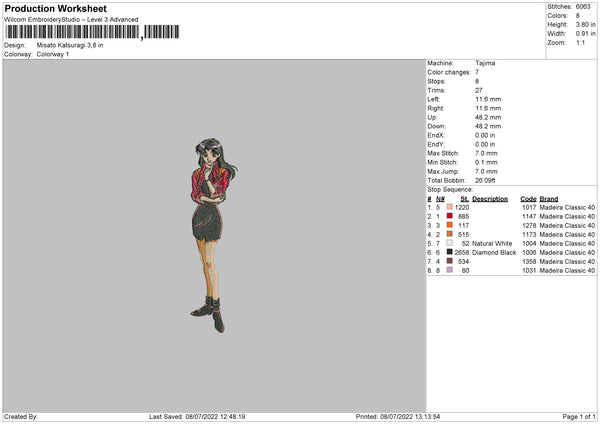600x424 pixels.
Task: Click thread code '1358'
Action: [529, 261]
